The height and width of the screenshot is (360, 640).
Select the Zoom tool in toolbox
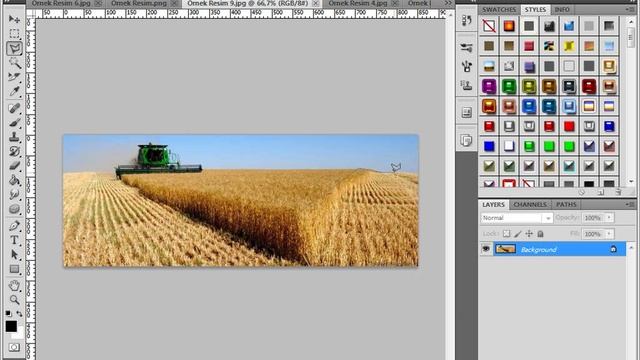14,300
